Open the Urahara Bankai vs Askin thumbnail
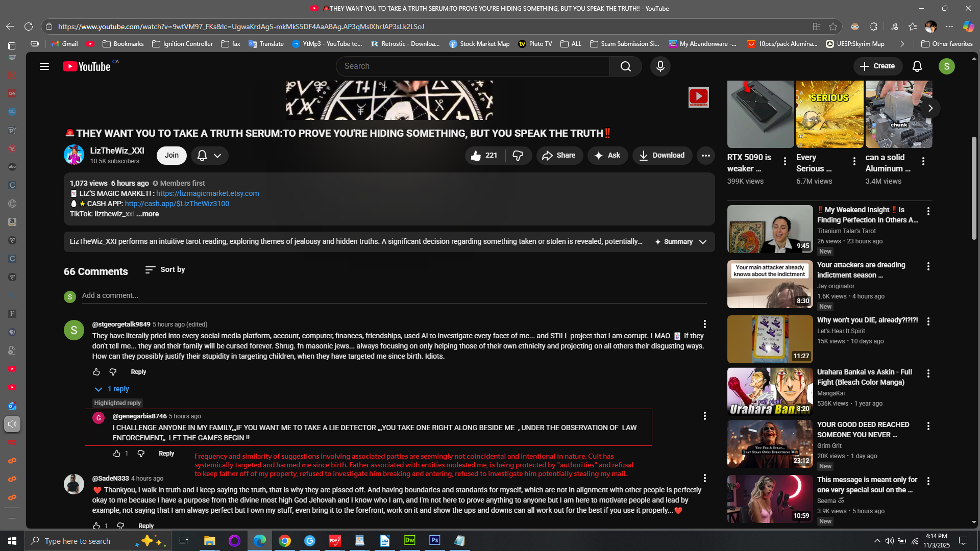This screenshot has height=551, width=980. pos(770,391)
